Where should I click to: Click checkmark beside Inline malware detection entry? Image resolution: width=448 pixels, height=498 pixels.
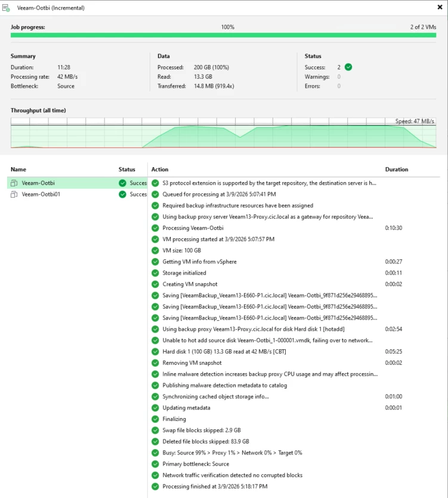pos(155,374)
